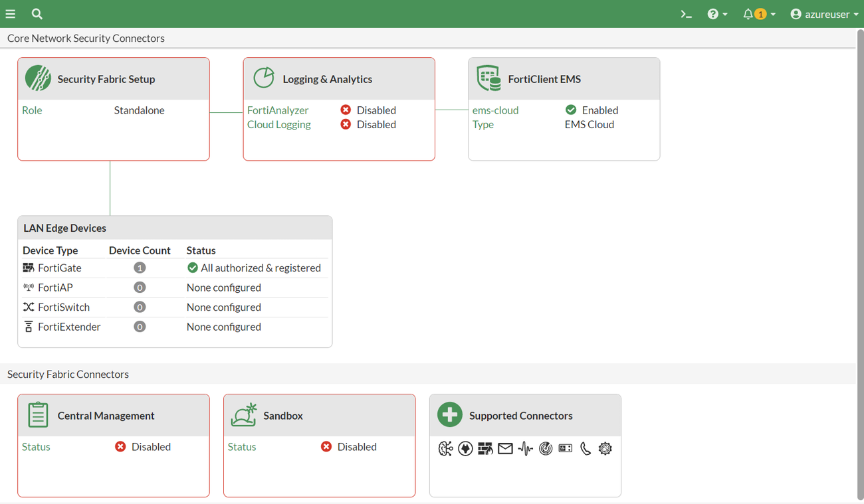Click the Security Fabric Setup icon

click(x=37, y=78)
